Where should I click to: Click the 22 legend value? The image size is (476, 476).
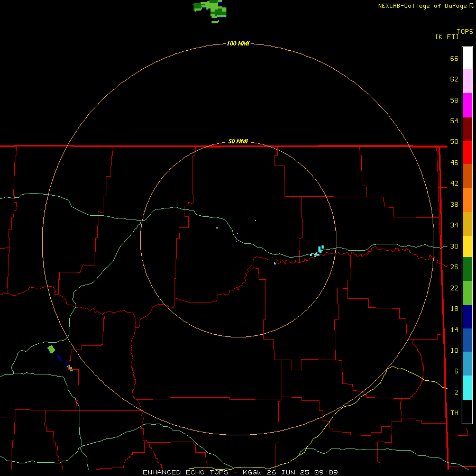pyautogui.click(x=454, y=288)
